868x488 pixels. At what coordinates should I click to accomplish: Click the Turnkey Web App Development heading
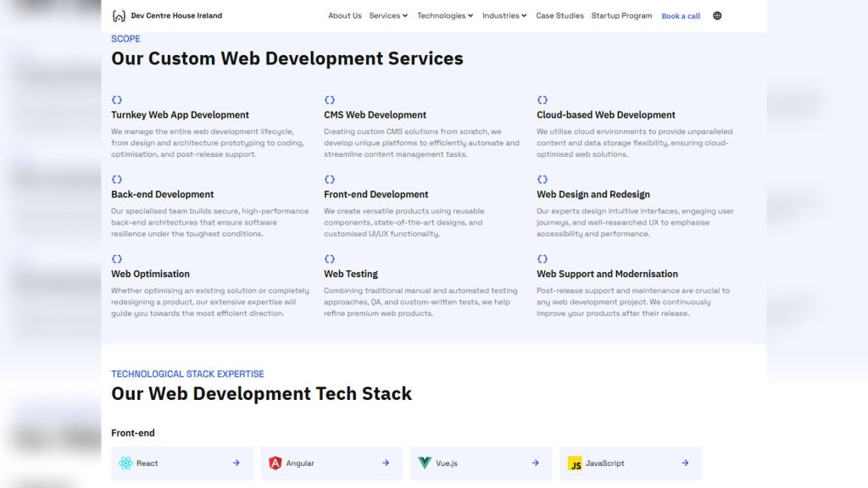click(180, 114)
